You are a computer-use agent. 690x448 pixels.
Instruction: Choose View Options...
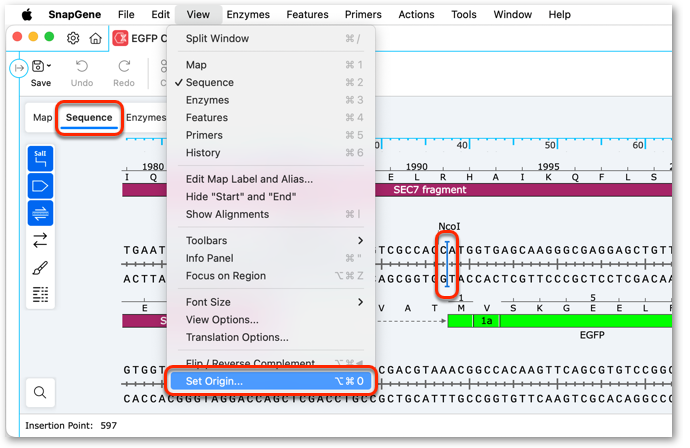click(271, 320)
